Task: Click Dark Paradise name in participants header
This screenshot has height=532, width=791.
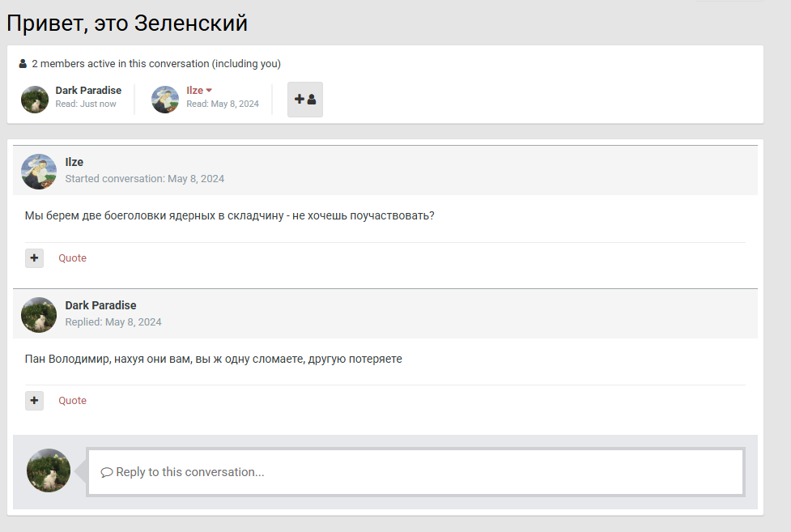Action: pos(88,91)
